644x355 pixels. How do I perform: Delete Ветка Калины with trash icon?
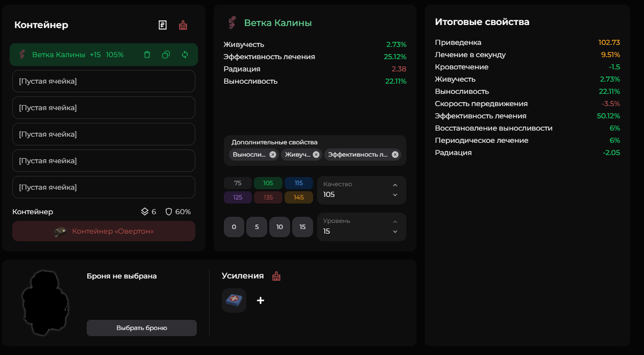(x=147, y=55)
